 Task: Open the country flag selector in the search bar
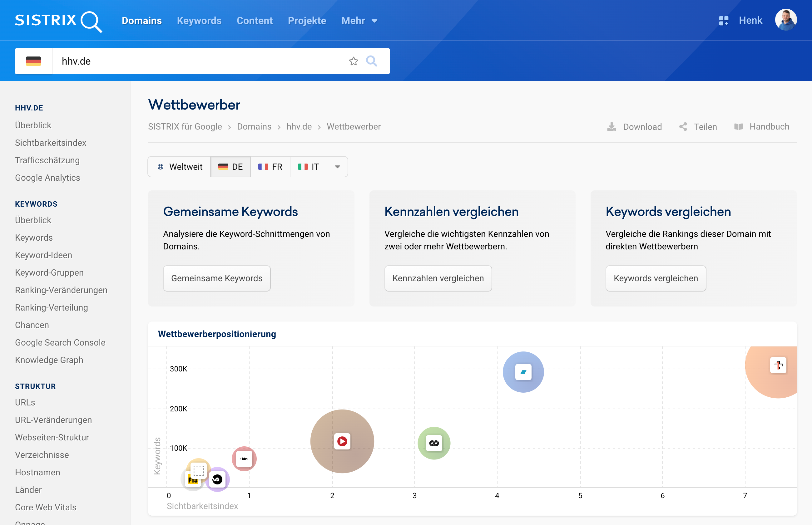(33, 61)
